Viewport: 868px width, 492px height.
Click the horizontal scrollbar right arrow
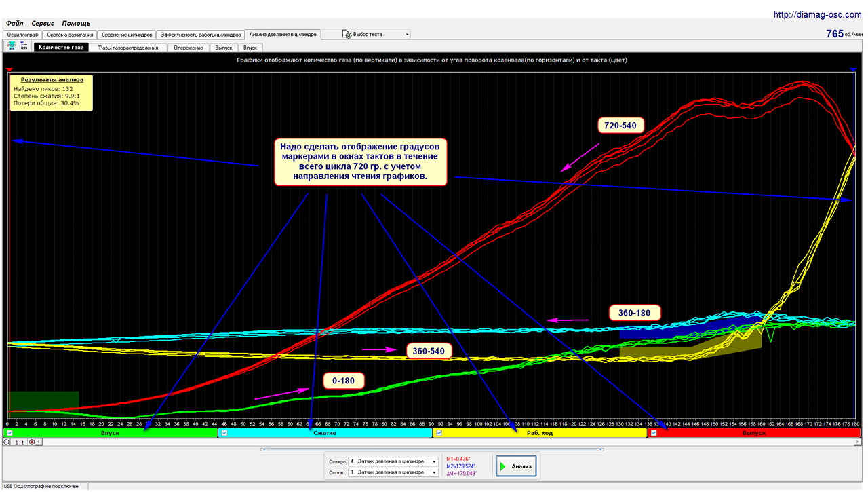(x=859, y=442)
